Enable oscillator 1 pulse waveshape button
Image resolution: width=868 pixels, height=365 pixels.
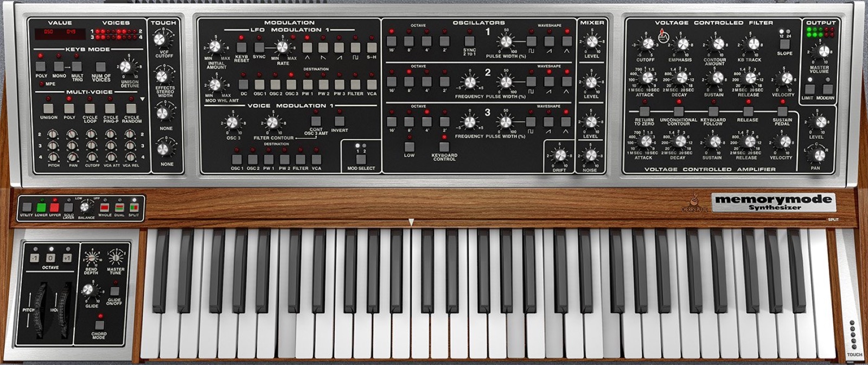[x=531, y=41]
